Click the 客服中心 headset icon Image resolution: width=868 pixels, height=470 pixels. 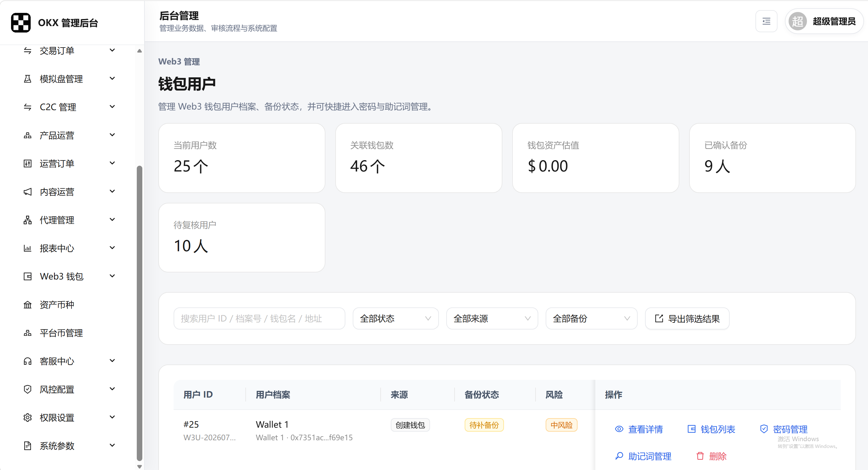pos(28,361)
